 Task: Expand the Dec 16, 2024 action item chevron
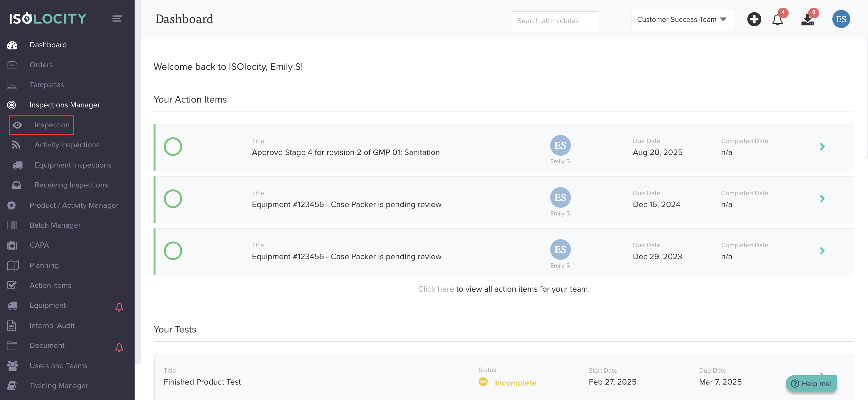point(822,199)
